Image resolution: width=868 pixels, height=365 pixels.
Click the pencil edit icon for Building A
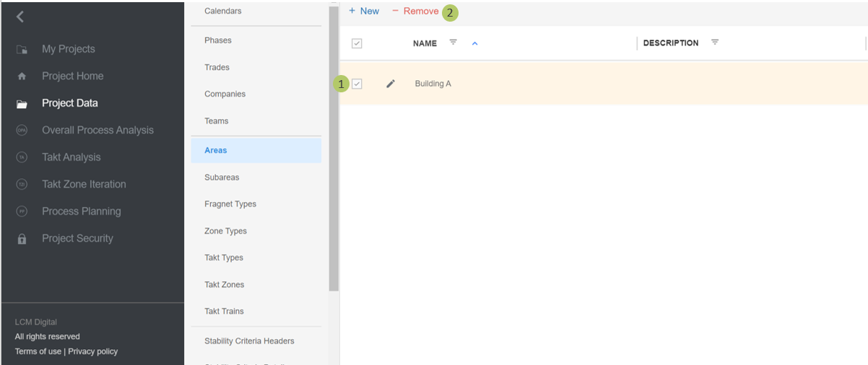391,84
